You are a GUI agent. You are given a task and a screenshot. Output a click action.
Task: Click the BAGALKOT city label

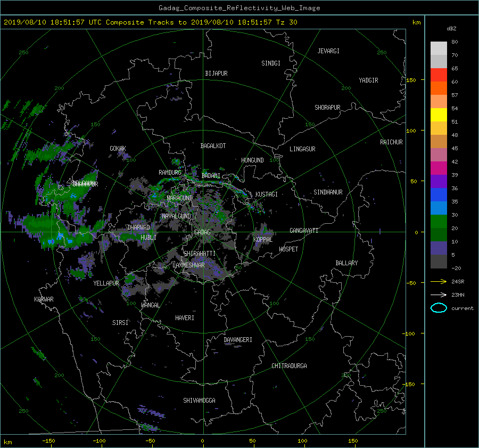point(213,146)
